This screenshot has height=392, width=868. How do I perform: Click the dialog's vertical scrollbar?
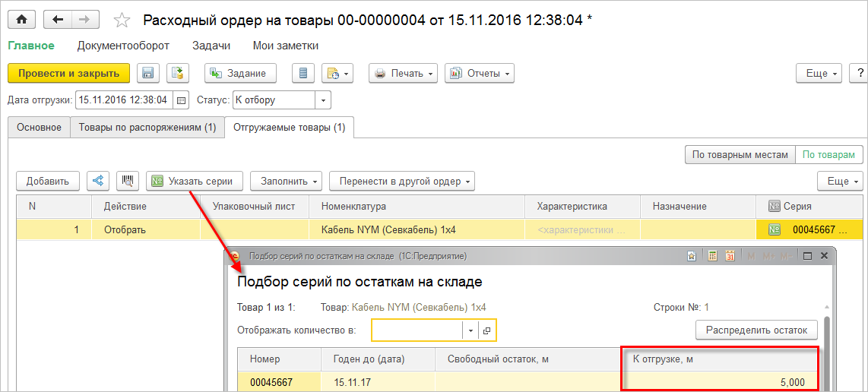[827, 342]
